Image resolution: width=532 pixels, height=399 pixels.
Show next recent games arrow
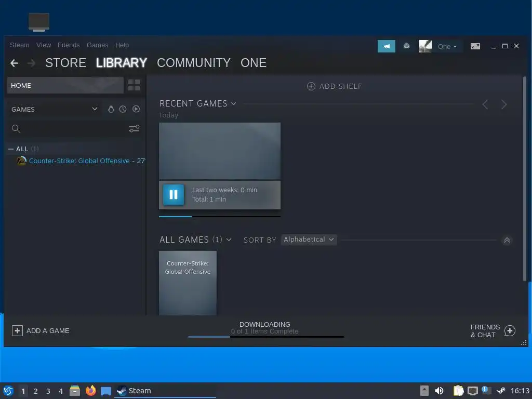click(504, 104)
